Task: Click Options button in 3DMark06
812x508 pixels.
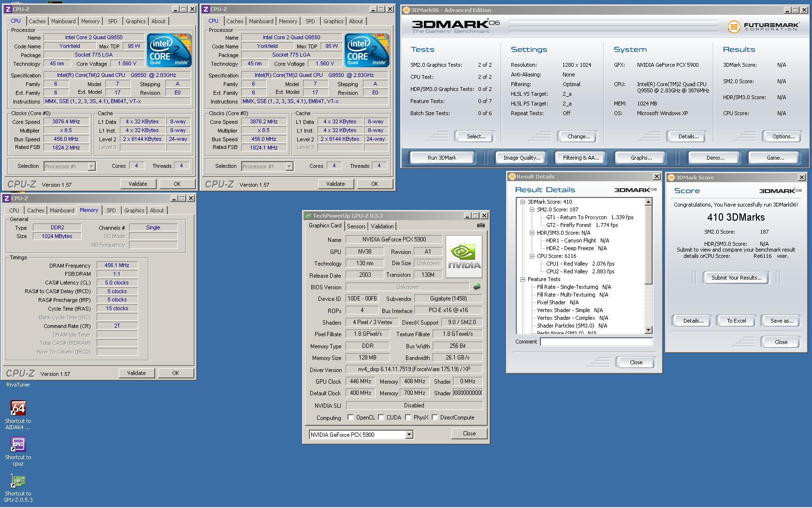Action: [x=783, y=136]
